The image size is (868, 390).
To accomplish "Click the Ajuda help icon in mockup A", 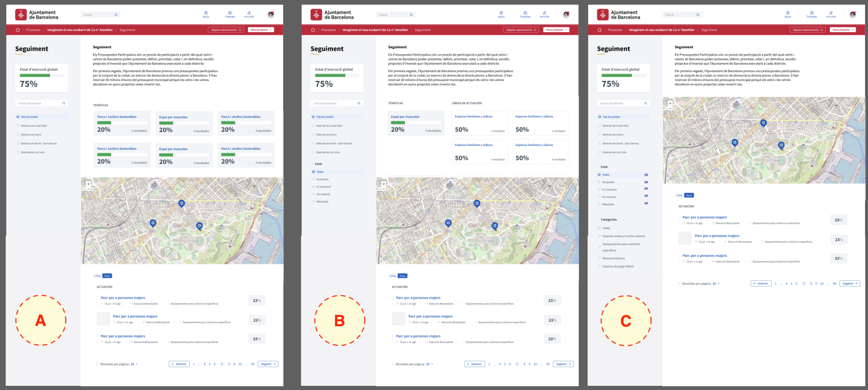I will point(206,13).
